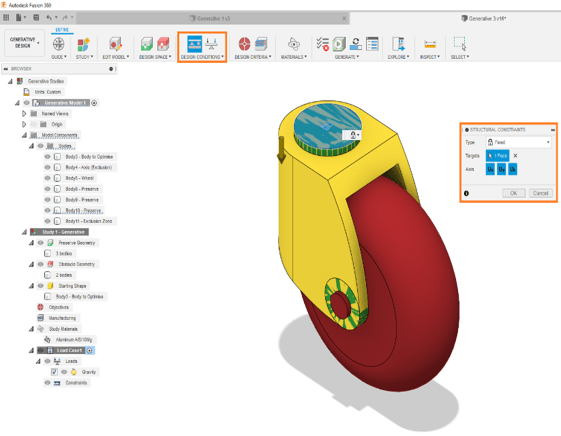Viewport: 561px width, 436px height.
Task: Click the Explore results icon
Action: 398,44
